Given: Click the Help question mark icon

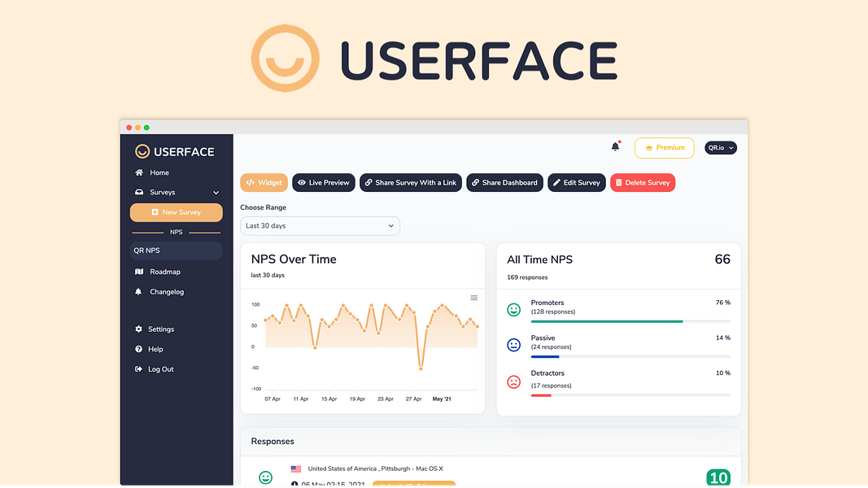Looking at the screenshot, I should [x=140, y=349].
